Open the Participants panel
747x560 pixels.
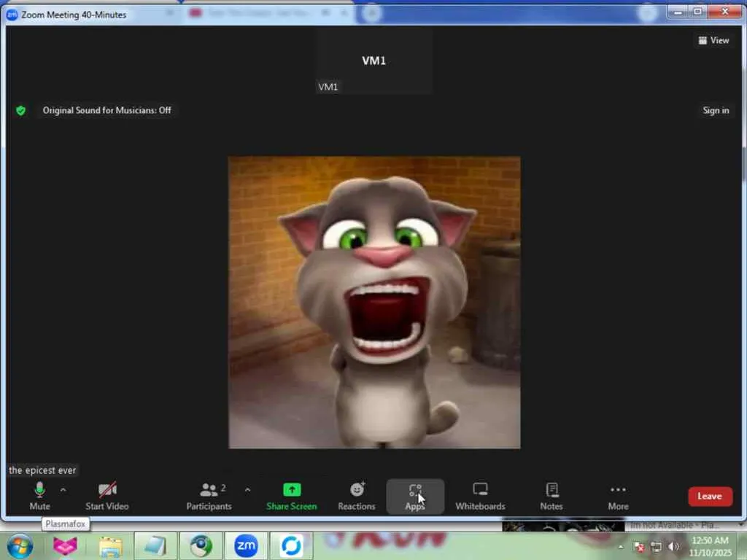click(209, 496)
